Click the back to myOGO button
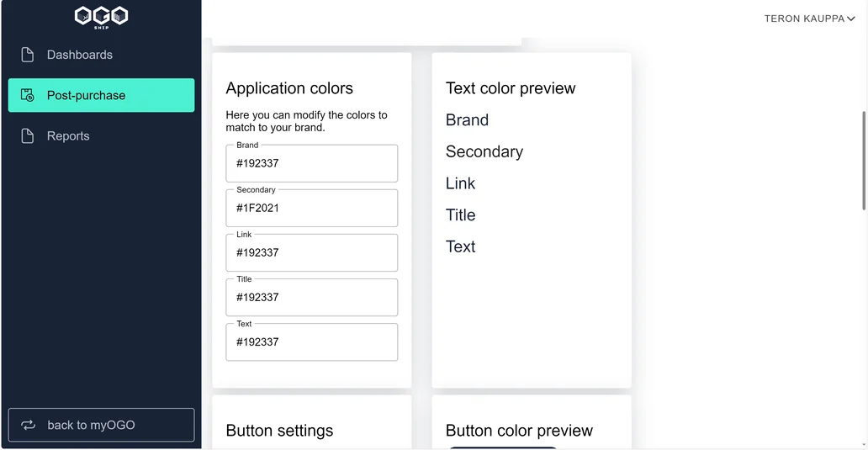 101,425
